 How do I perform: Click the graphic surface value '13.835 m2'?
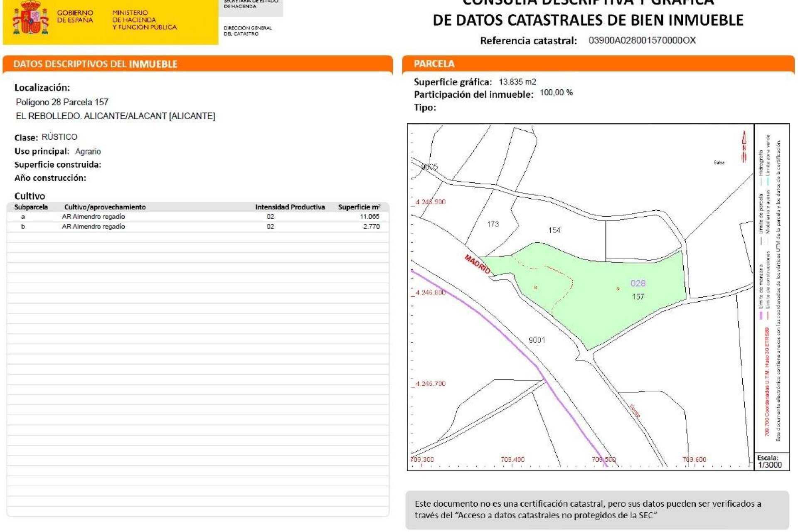tap(517, 82)
